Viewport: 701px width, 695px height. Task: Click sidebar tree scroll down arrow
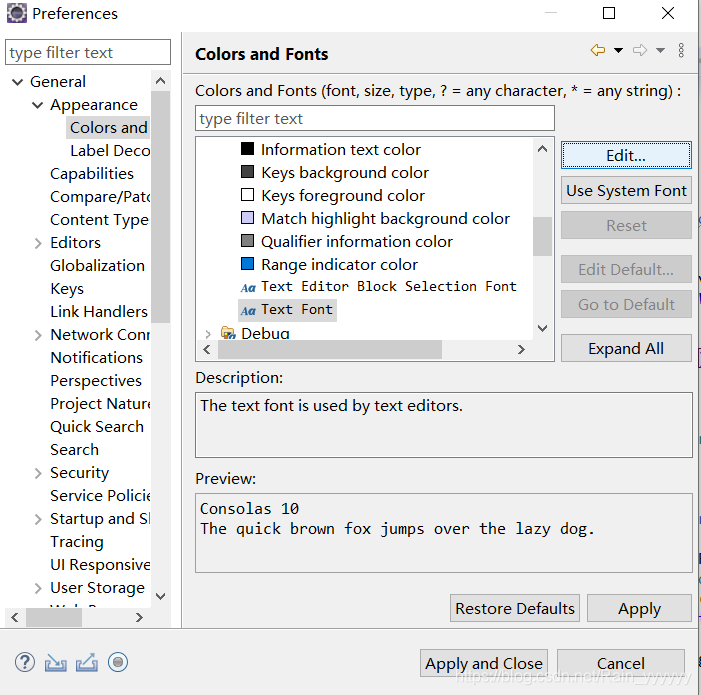pos(160,596)
